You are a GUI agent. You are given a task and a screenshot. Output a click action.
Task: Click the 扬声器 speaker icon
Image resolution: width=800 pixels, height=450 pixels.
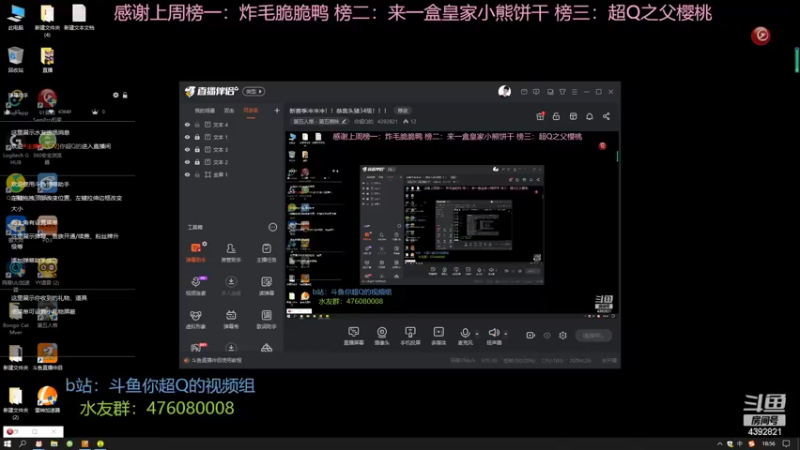493,333
